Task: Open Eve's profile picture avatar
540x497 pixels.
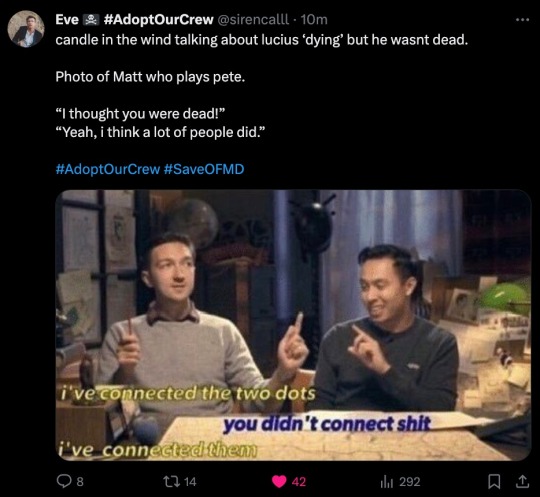Action: pyautogui.click(x=26, y=29)
